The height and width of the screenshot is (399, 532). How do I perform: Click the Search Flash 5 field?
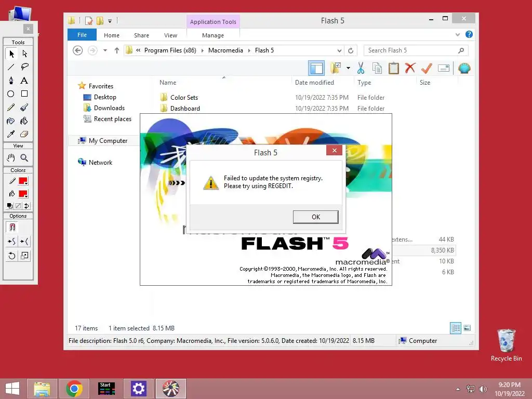pyautogui.click(x=416, y=50)
